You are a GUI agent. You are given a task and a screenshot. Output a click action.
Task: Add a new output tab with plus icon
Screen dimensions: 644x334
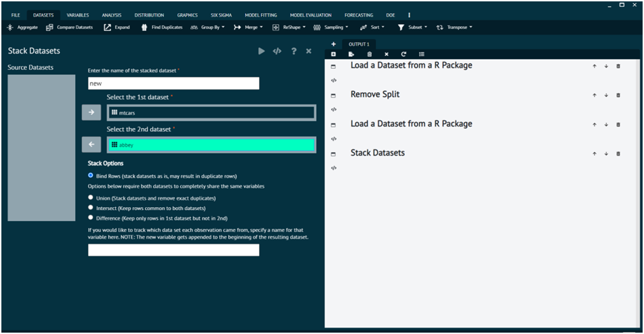(333, 44)
